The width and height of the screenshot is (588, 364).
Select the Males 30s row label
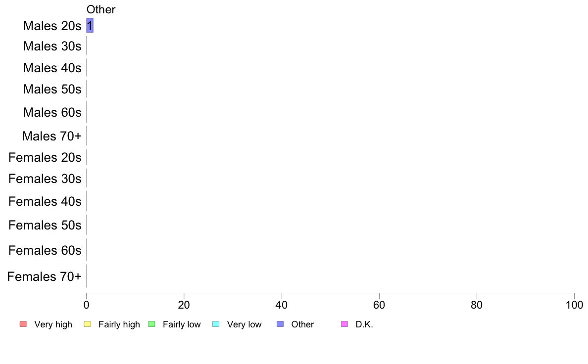(x=52, y=46)
